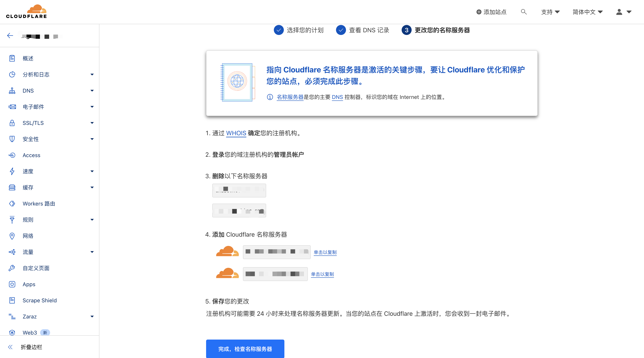The width and height of the screenshot is (644, 358).
Task: Collapse sidebar using double chevron icon
Action: 10,347
